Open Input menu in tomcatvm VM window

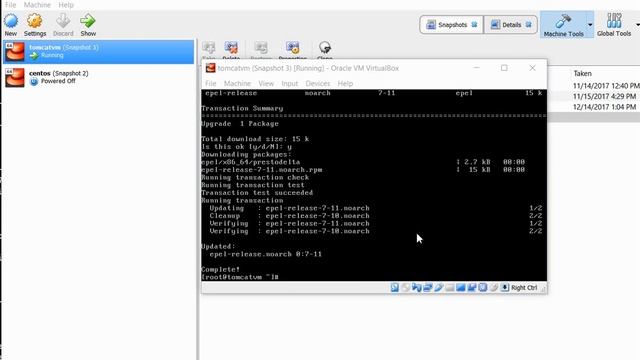pyautogui.click(x=289, y=83)
